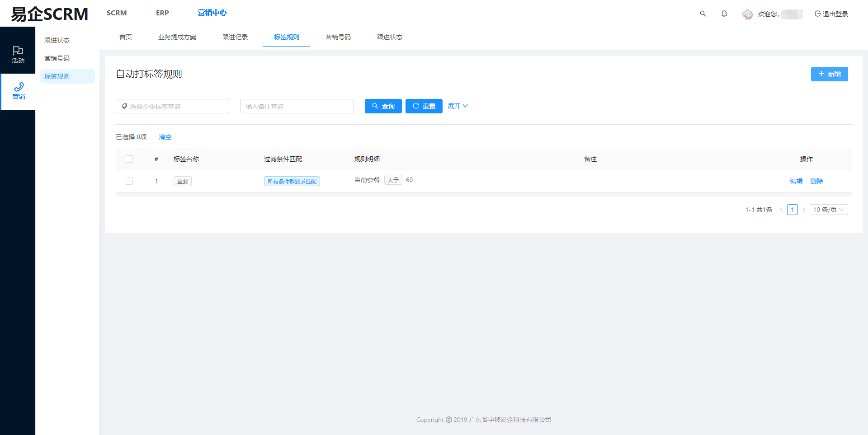The image size is (868, 435).
Task: Check the row 1 重要 checkbox
Action: pos(129,181)
